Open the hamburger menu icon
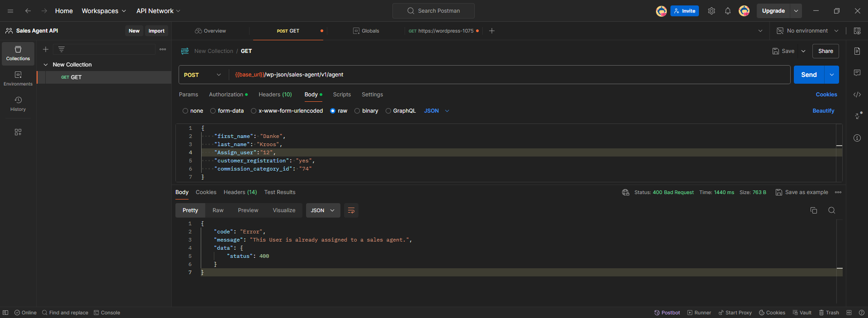Image resolution: width=868 pixels, height=318 pixels. 10,11
